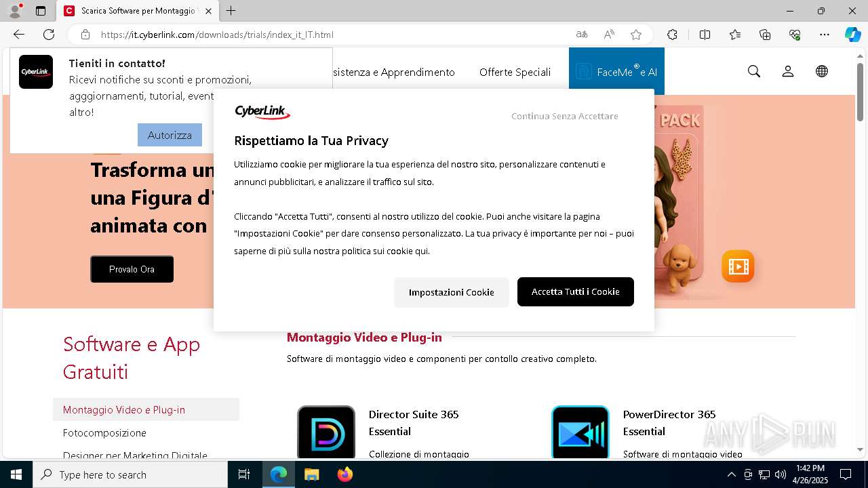
Task: Open the CyberLink account user icon
Action: tap(788, 71)
